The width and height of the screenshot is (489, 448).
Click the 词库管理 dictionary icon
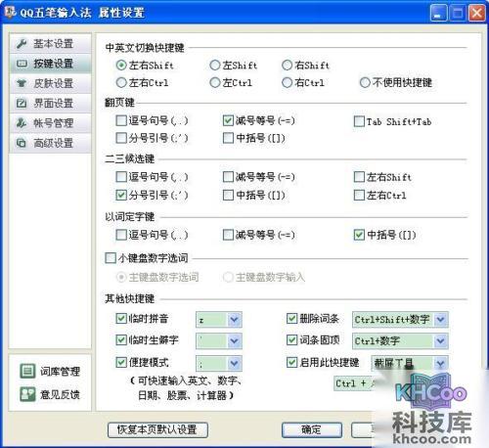coord(27,371)
